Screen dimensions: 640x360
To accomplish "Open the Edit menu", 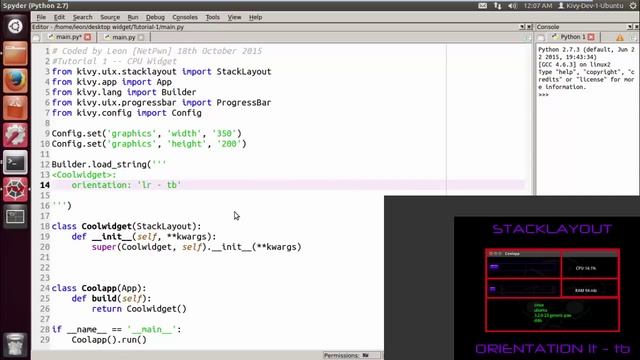I will click(x=59, y=17).
